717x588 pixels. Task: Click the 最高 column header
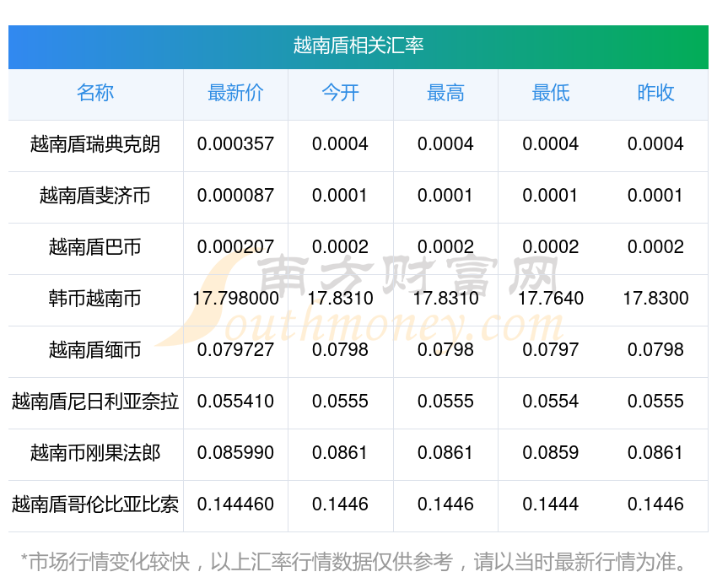(x=445, y=93)
